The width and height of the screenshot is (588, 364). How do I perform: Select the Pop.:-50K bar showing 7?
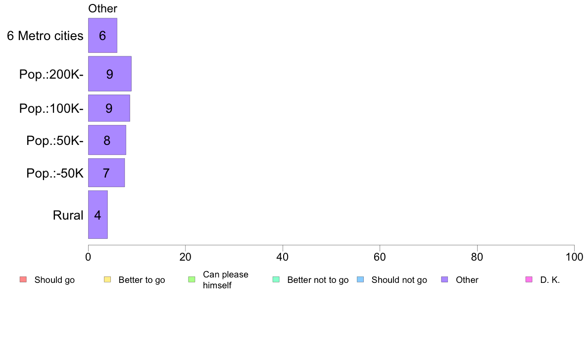(x=106, y=173)
